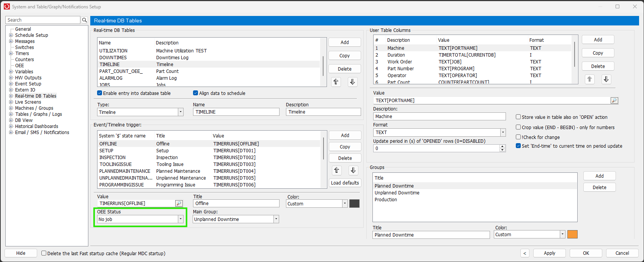Open the trigger Color dropdown
Screen dimensions: 644x262
345,204
